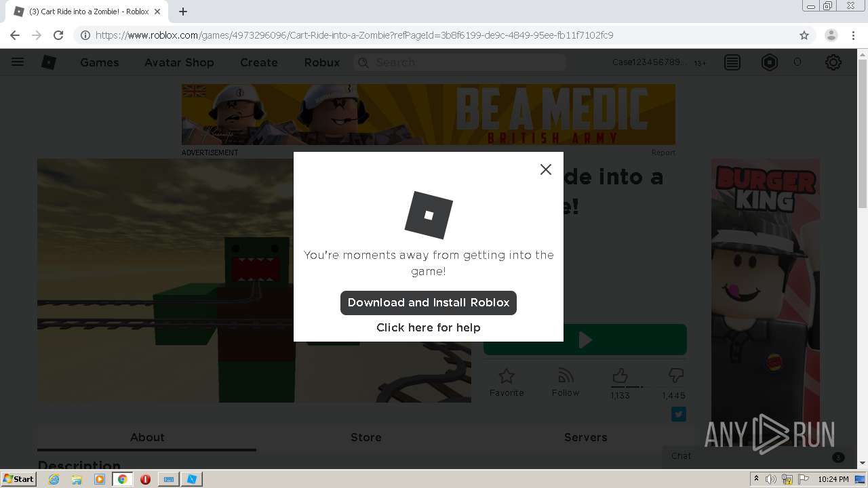Switch to the About tab

pos(147,437)
